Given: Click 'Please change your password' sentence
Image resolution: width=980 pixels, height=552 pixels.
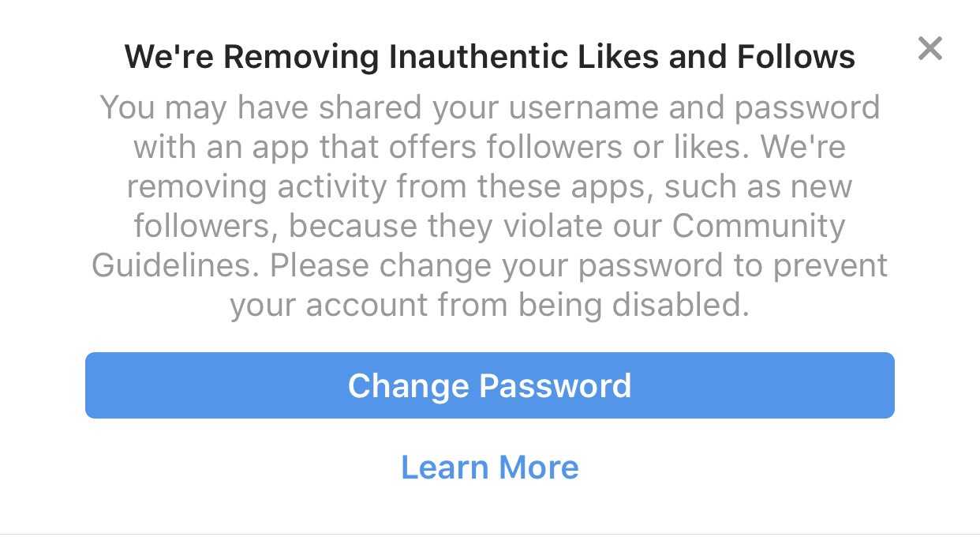Looking at the screenshot, I should tap(497, 265).
